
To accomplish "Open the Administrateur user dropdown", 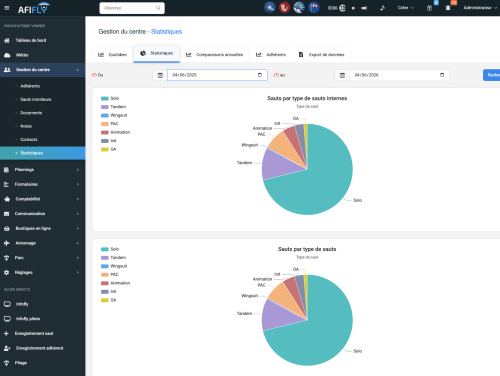I will point(480,8).
